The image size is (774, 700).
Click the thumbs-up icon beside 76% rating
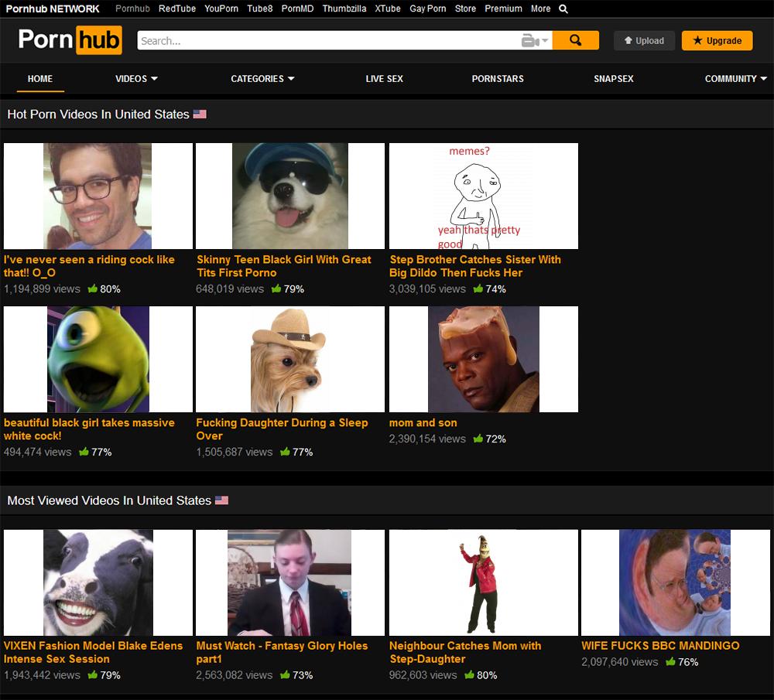670,661
